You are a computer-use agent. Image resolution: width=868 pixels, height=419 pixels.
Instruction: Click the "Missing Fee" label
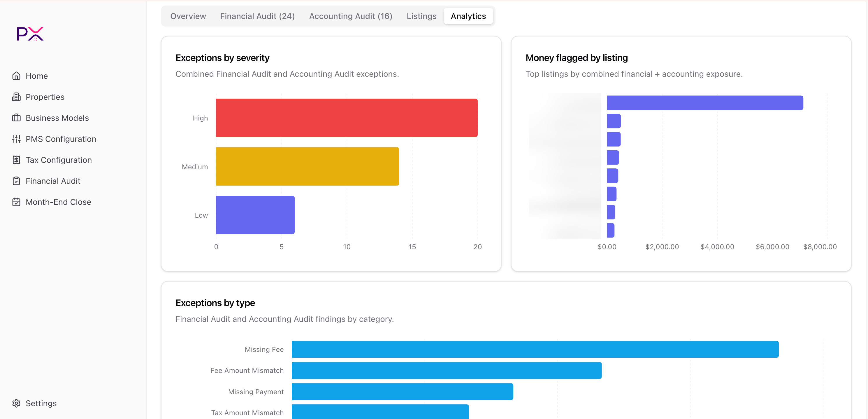pos(264,350)
